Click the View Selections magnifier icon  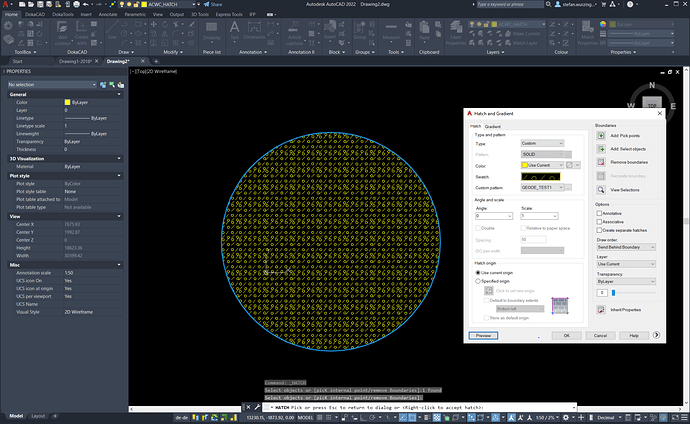[x=600, y=188]
